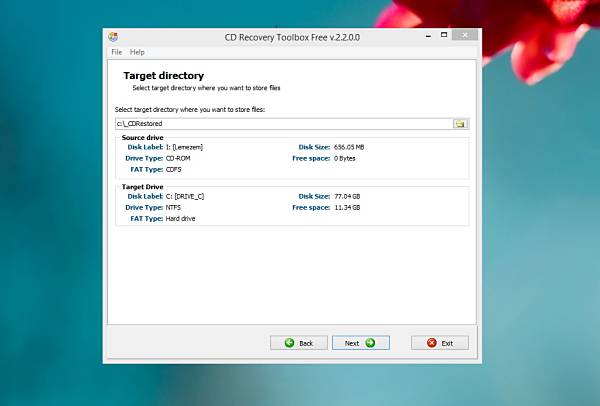Viewport: 600px width, 406px height.
Task: Click the target directory path field
Action: tap(284, 124)
